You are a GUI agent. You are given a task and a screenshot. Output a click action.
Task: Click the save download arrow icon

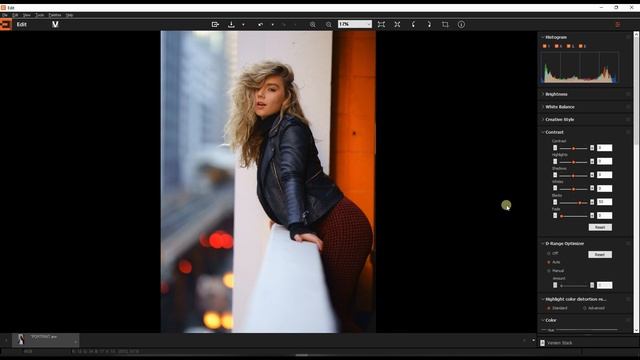coord(231,24)
